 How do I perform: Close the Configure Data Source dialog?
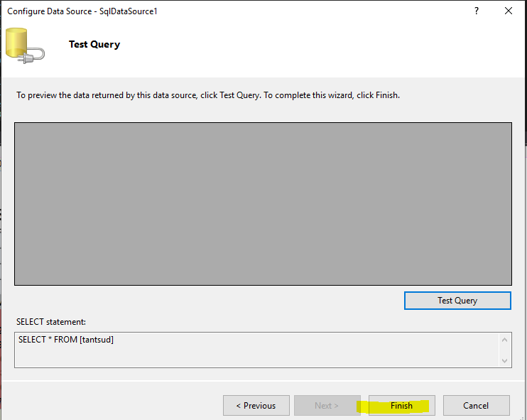click(x=508, y=11)
